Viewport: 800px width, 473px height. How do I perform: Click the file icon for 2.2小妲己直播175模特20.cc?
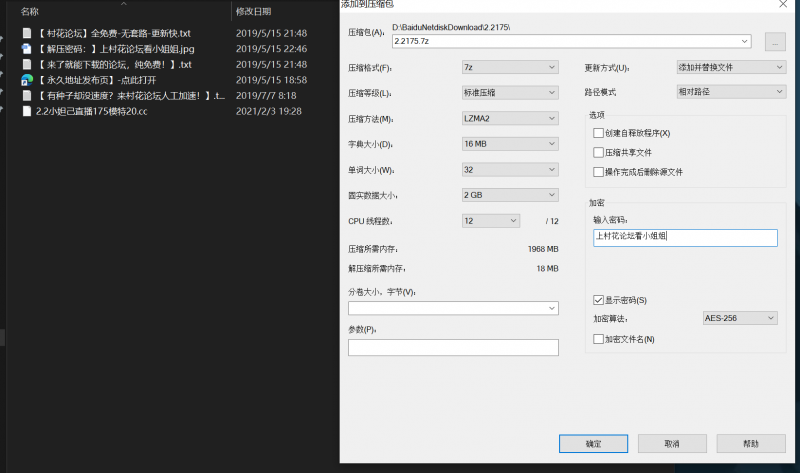pyautogui.click(x=27, y=111)
